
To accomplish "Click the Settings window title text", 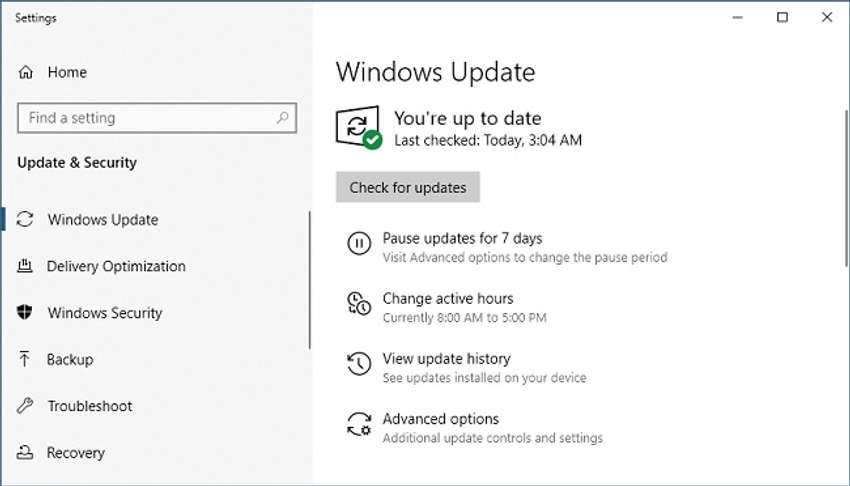I will [36, 18].
